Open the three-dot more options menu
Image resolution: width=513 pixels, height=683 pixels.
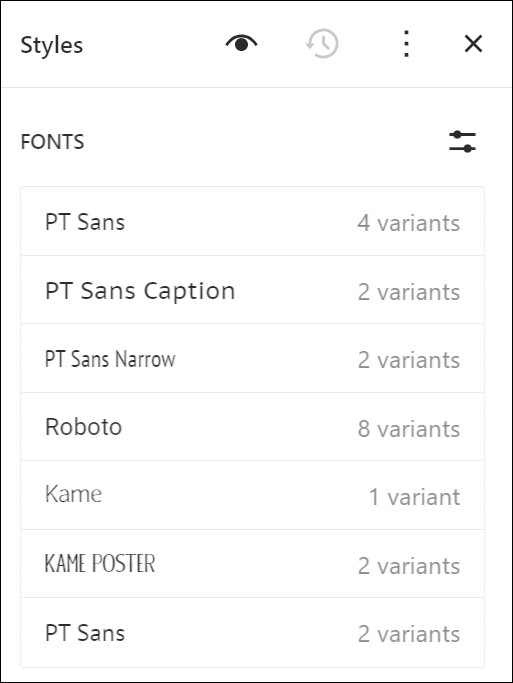(406, 44)
